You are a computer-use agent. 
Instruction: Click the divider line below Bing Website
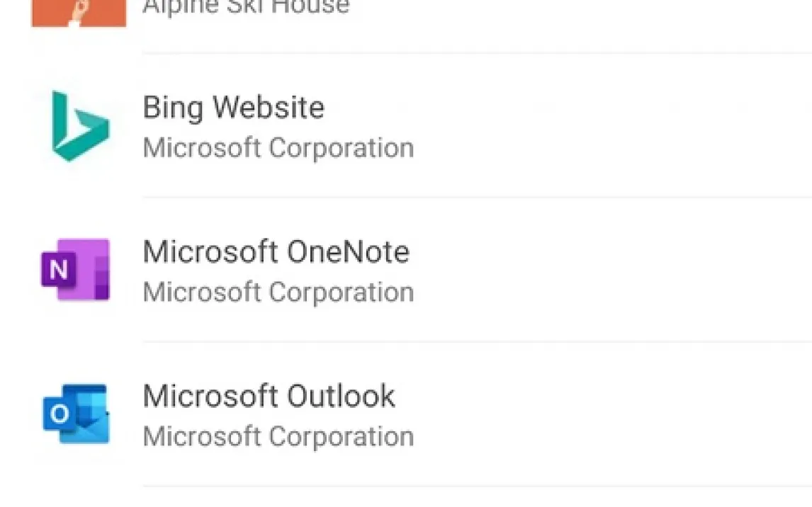pos(476,198)
